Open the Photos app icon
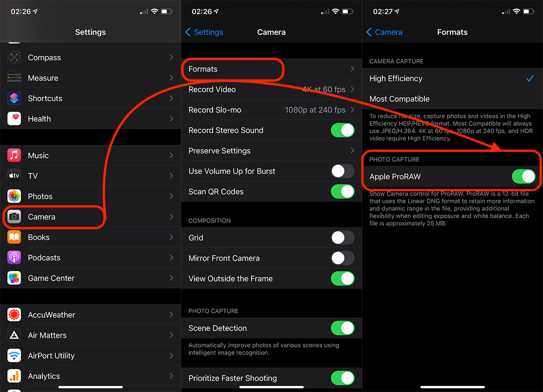Screen dimensions: 543x392 click(x=14, y=196)
